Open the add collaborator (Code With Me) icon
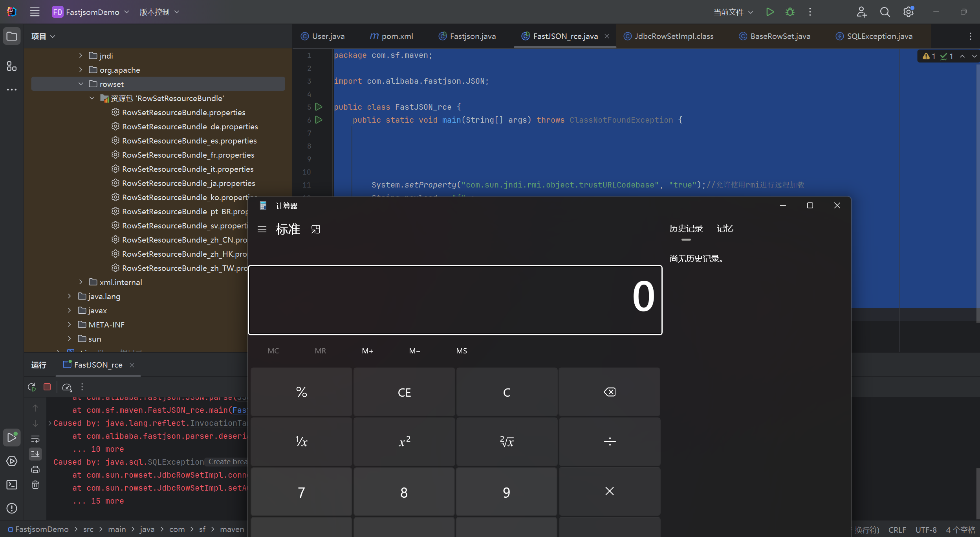The height and width of the screenshot is (537, 980). 861,12
